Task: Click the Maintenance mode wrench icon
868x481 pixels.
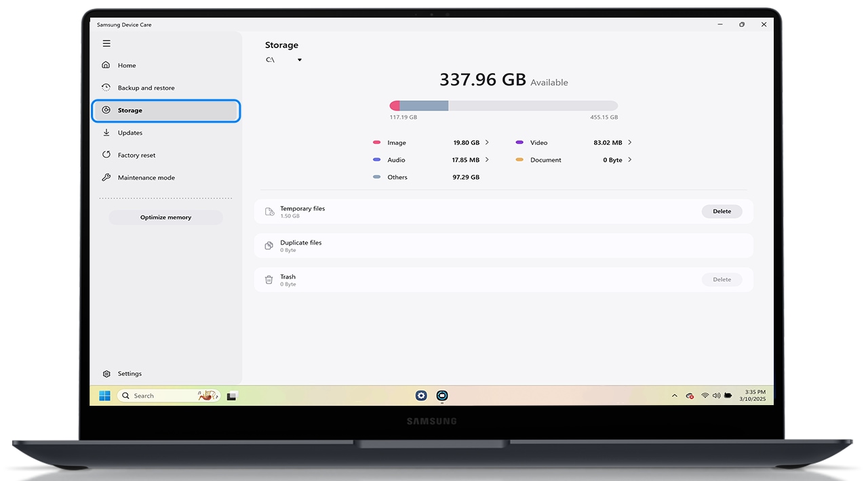Action: pos(106,177)
